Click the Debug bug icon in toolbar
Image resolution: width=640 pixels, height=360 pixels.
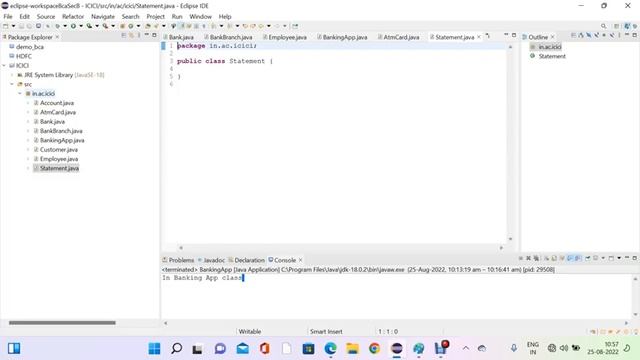tap(58, 26)
